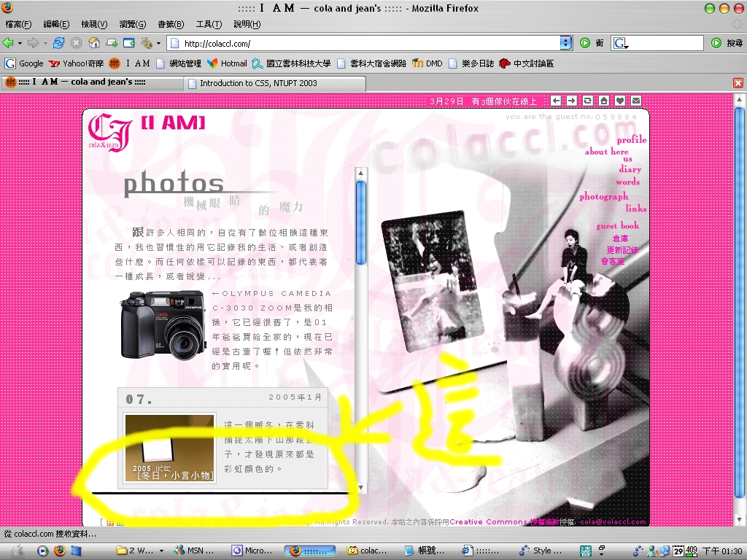Viewport: 747px width, 560px height.
Task: Open the 書籤(B) bookmarks menu
Action: click(x=169, y=24)
